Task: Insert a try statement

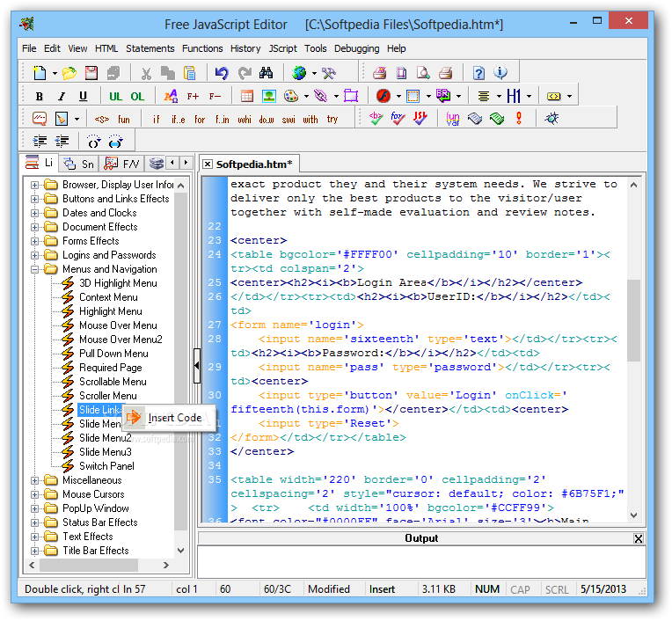Action: (332, 119)
